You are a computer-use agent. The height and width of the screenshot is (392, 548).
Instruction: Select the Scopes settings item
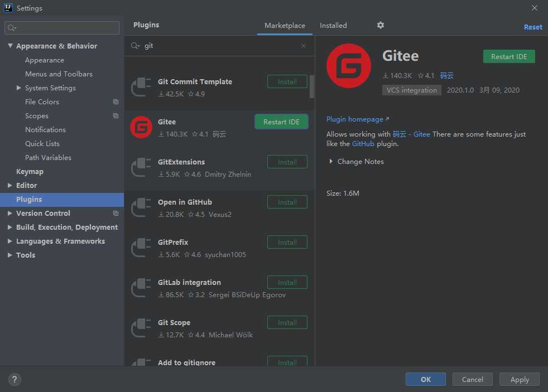(37, 116)
